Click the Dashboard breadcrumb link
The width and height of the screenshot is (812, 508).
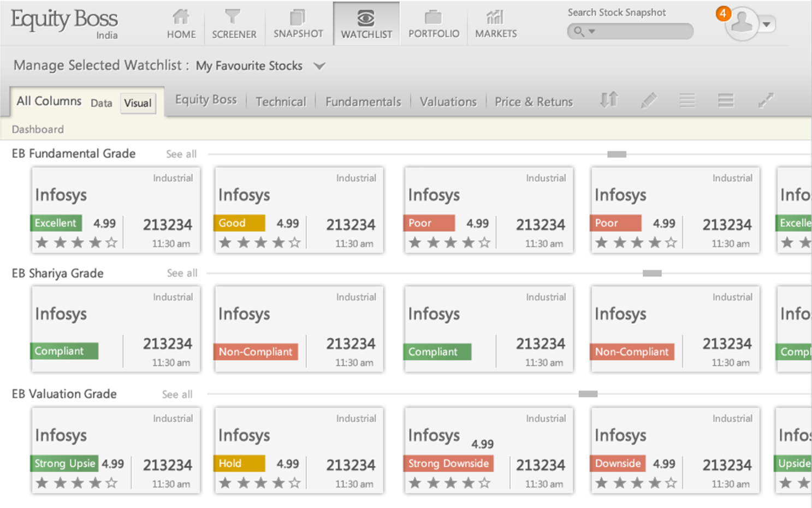pyautogui.click(x=38, y=129)
